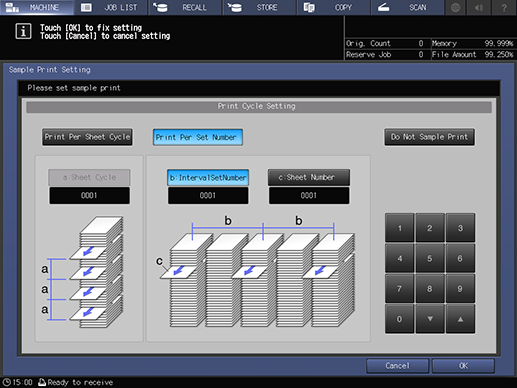The image size is (517, 388).
Task: Click the speaker volume icon
Action: pyautogui.click(x=479, y=7)
